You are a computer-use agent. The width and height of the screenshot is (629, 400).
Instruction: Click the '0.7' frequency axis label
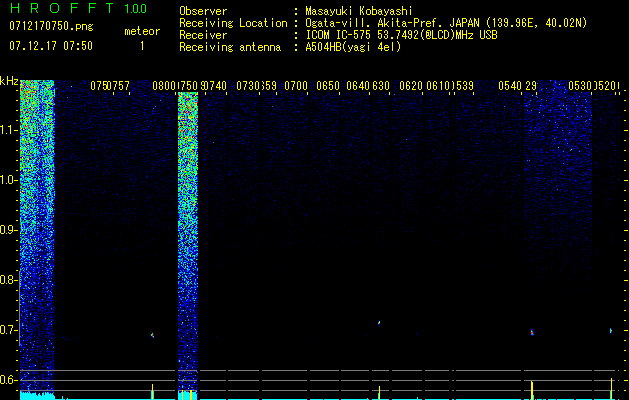(x=8, y=330)
